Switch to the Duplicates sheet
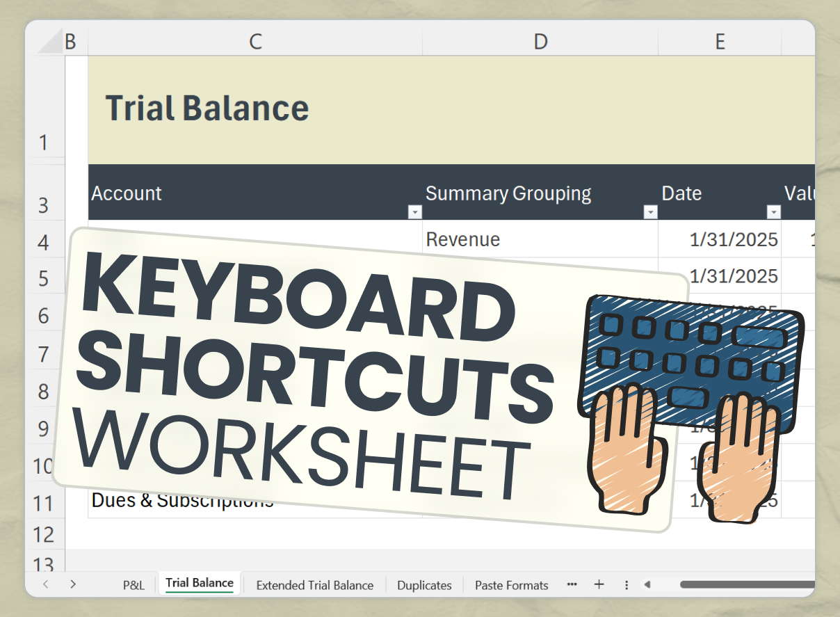Image resolution: width=840 pixels, height=617 pixels. tap(424, 585)
